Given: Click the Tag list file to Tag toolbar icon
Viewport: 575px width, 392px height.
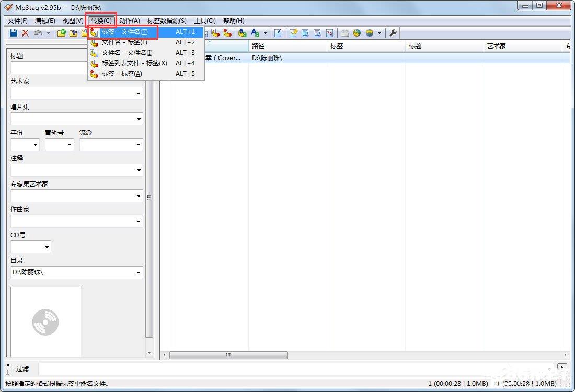Looking at the screenshot, I should (215, 33).
